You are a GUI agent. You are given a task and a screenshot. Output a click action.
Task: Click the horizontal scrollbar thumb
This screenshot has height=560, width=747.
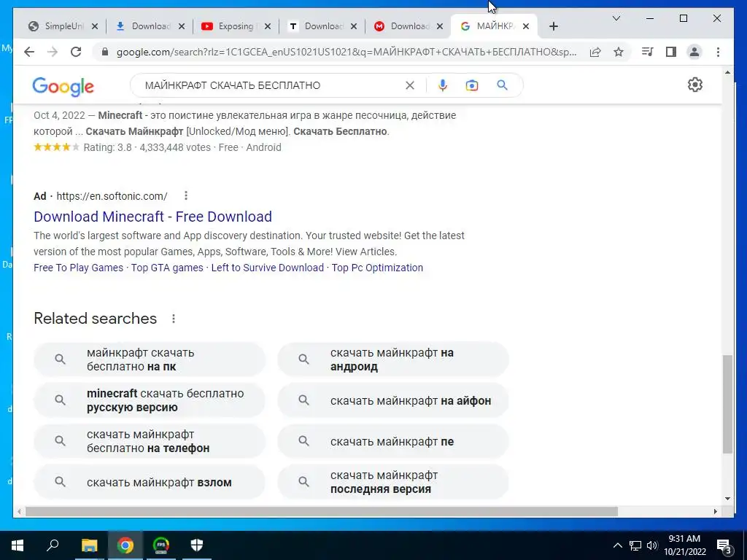point(322,511)
